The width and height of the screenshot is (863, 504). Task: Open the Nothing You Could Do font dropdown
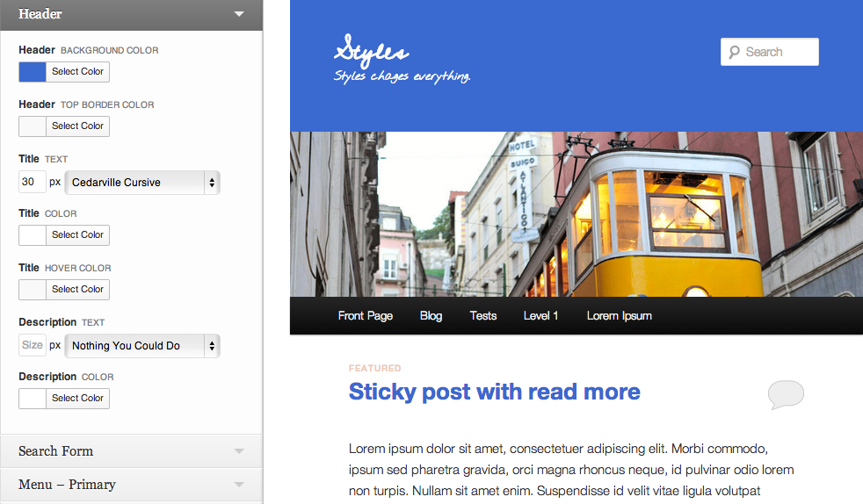142,346
